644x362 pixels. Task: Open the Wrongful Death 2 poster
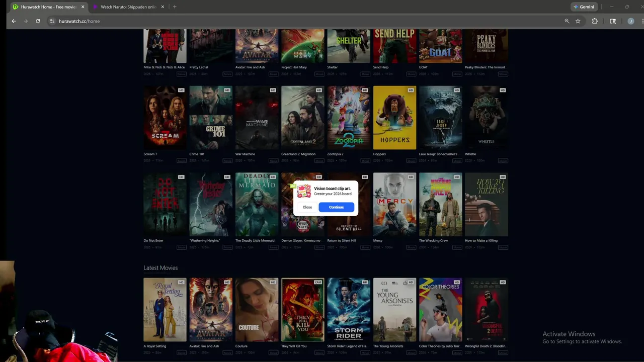(x=487, y=310)
